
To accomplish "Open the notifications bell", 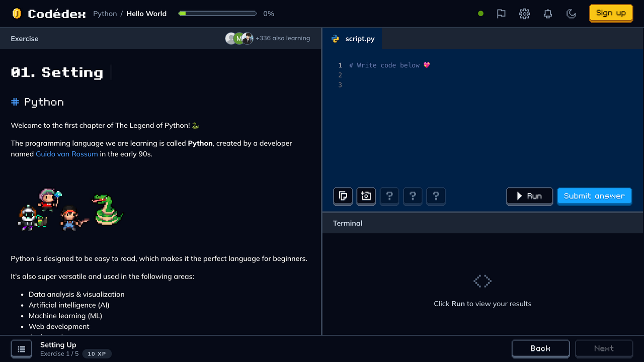I will tap(548, 14).
